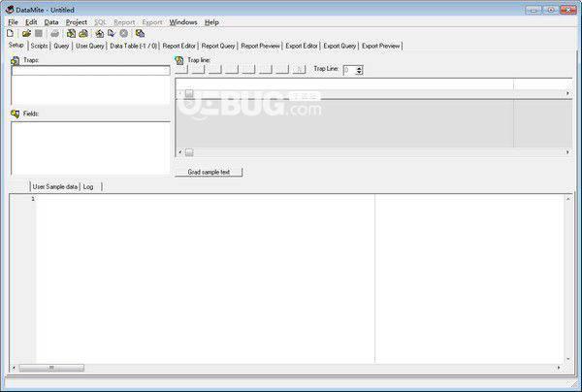Viewport: 582px width, 392px height.
Task: Open the Edit menu
Action: [31, 22]
